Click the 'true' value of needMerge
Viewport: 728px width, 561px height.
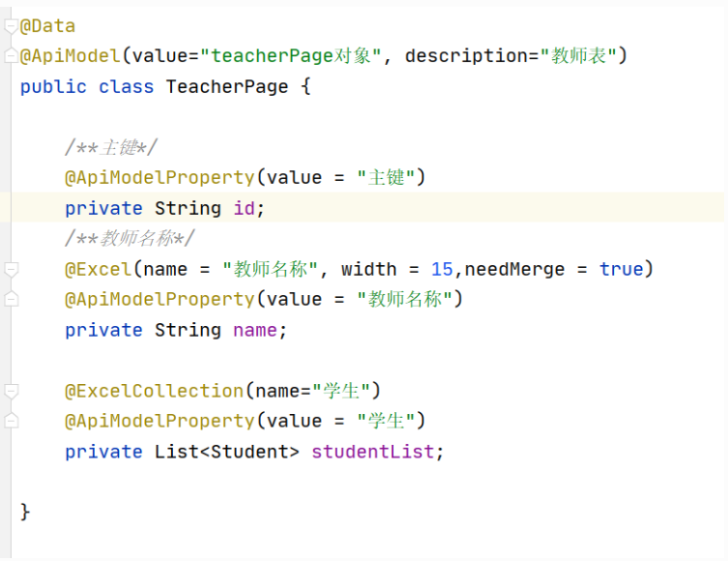click(x=622, y=269)
